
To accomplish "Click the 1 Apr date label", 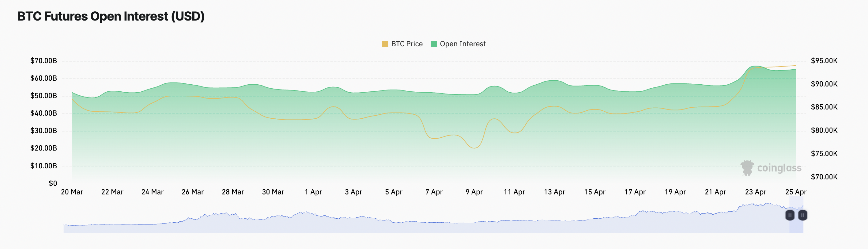I will click(x=313, y=192).
